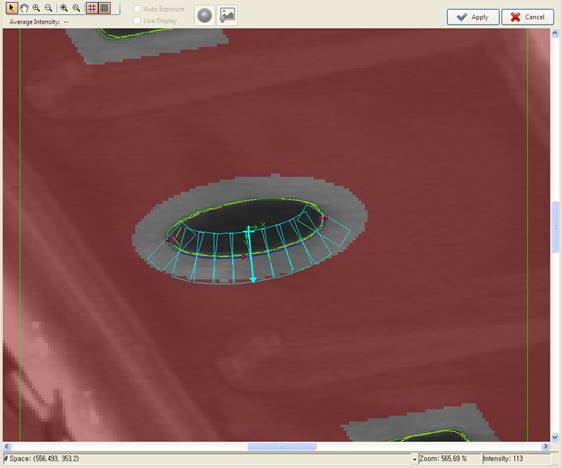Click the zoom in magnifier icon

[x=36, y=8]
